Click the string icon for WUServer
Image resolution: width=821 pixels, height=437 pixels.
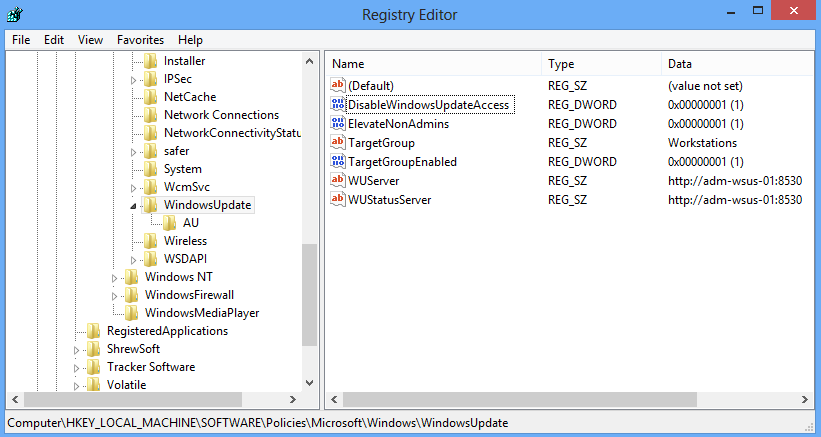click(338, 180)
